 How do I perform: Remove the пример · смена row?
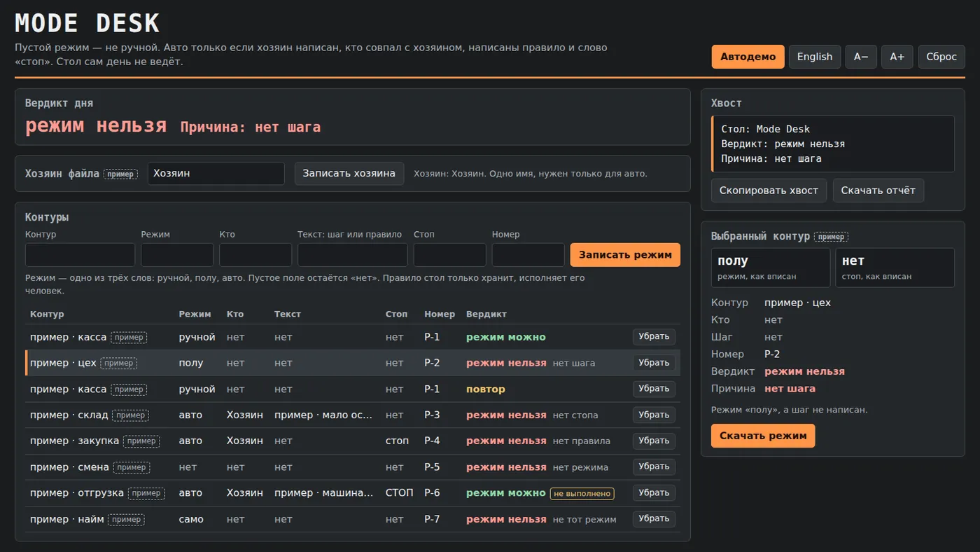(x=654, y=467)
